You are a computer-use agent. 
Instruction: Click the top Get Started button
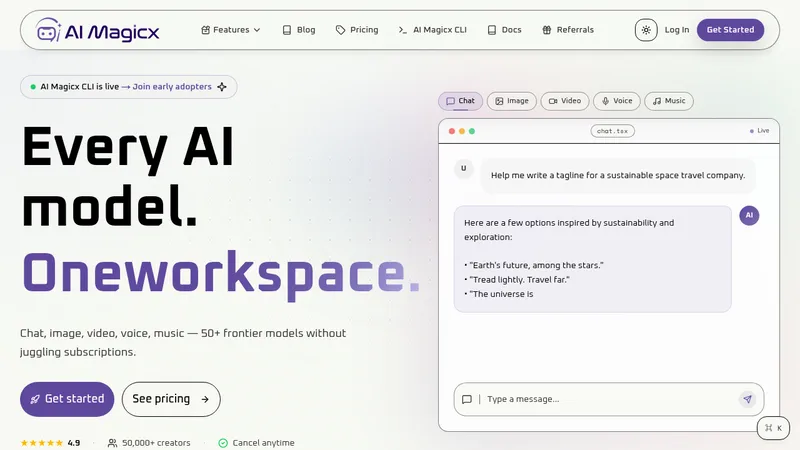tap(730, 30)
